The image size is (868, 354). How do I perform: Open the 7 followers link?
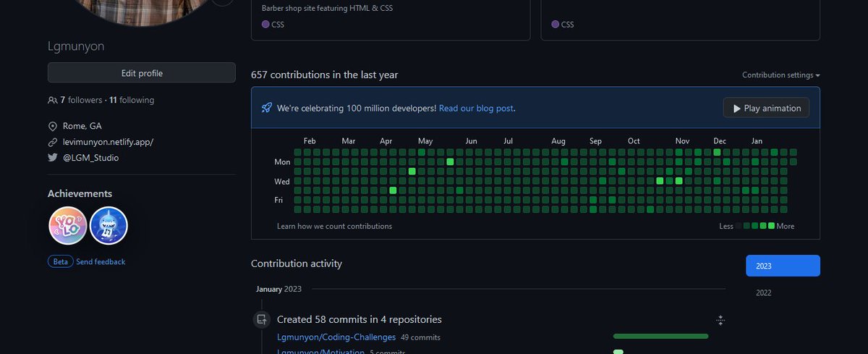[81, 100]
